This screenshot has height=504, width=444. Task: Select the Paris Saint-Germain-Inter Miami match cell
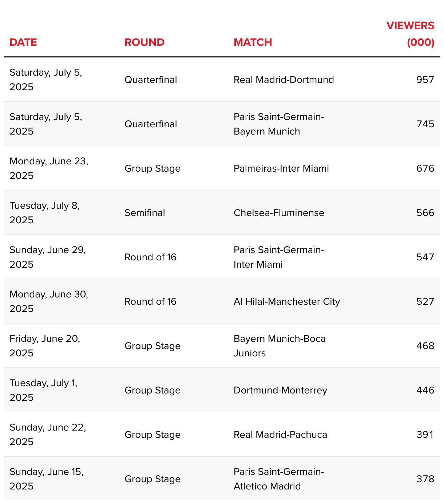279,257
